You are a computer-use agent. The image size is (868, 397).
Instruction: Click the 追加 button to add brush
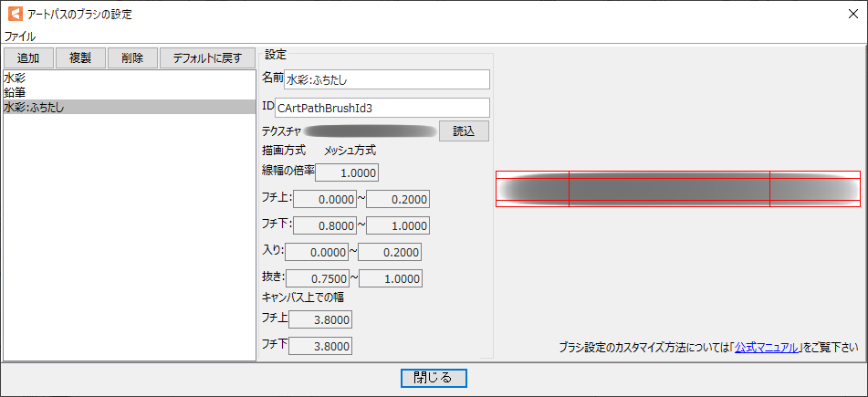coord(27,57)
